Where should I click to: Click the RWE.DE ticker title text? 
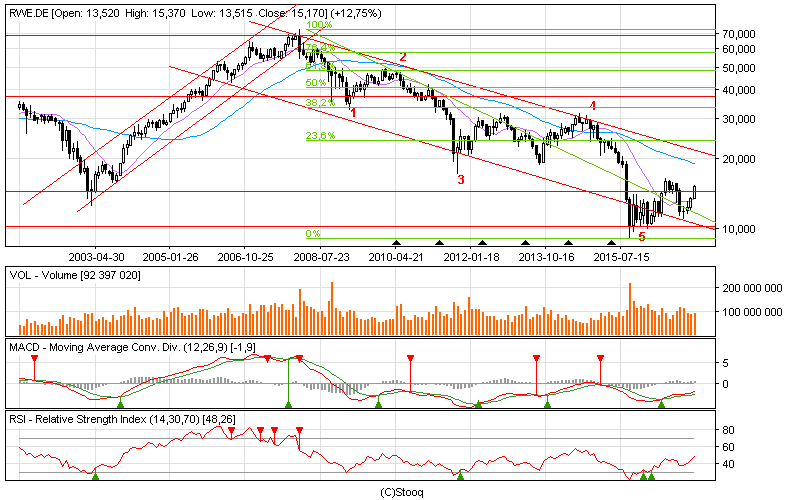pyautogui.click(x=29, y=13)
